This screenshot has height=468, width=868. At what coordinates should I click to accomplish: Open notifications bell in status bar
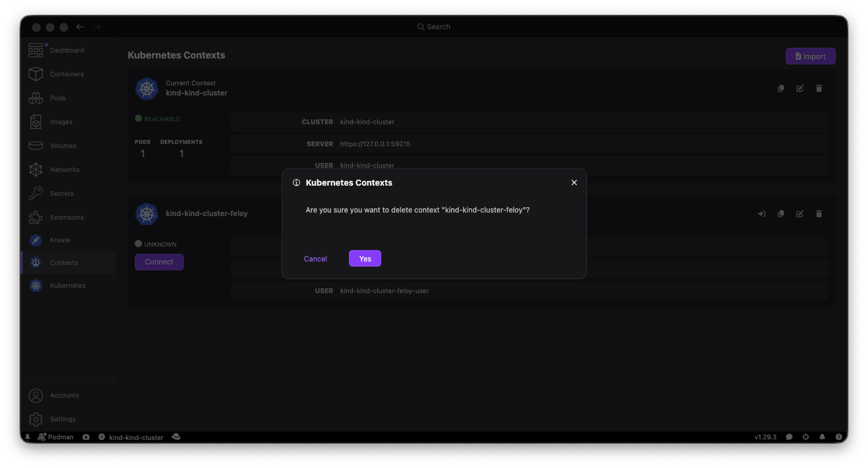[x=822, y=437]
